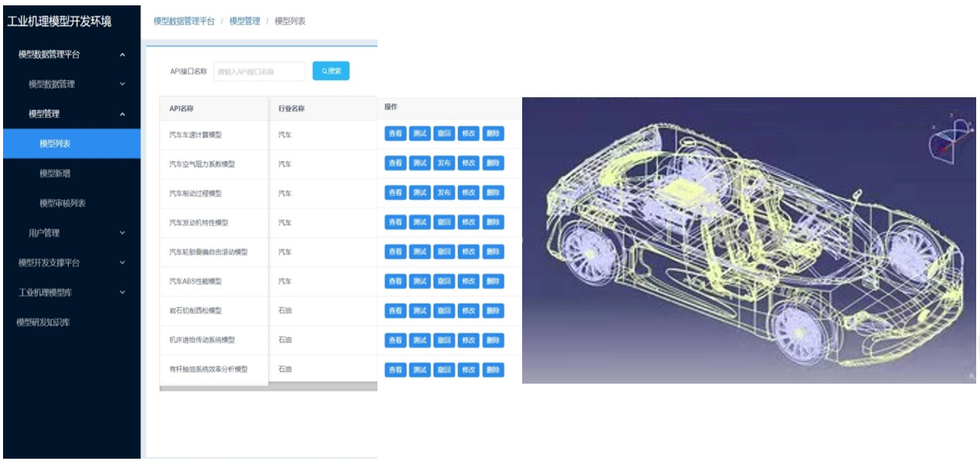The width and height of the screenshot is (980, 461).
Task: Collapse the 模型管理 sidebar chevron
Action: click(x=122, y=114)
